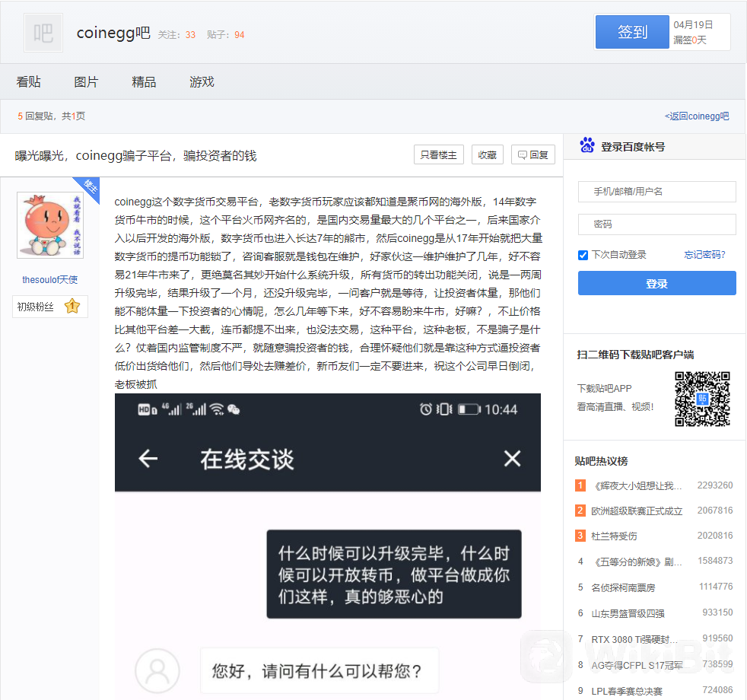Click the 漏签0天 text
This screenshot has width=747, height=700.
[690, 40]
